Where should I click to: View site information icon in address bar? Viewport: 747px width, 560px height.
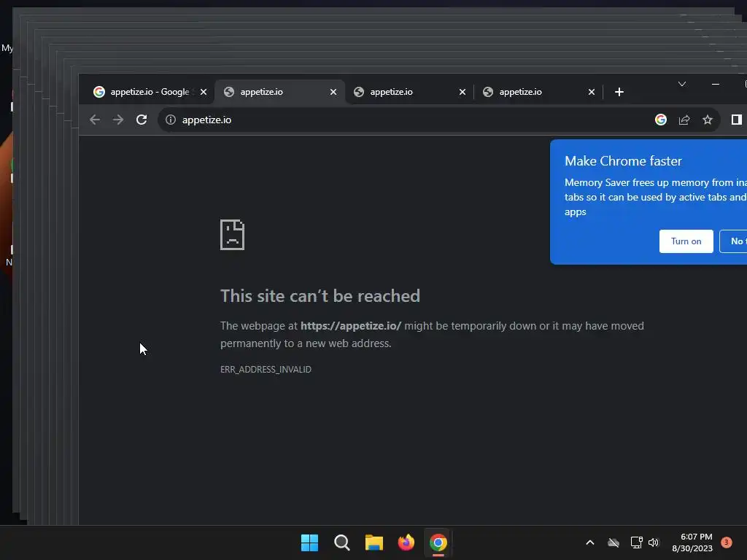171,120
